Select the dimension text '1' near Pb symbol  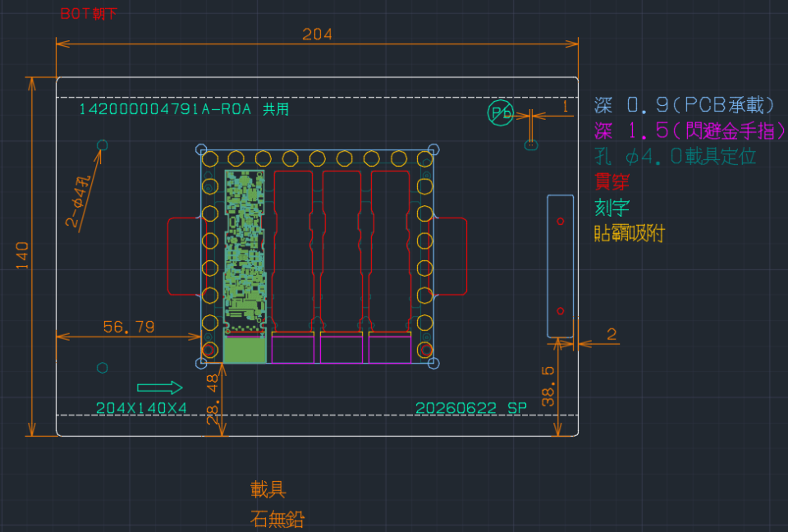pyautogui.click(x=566, y=106)
